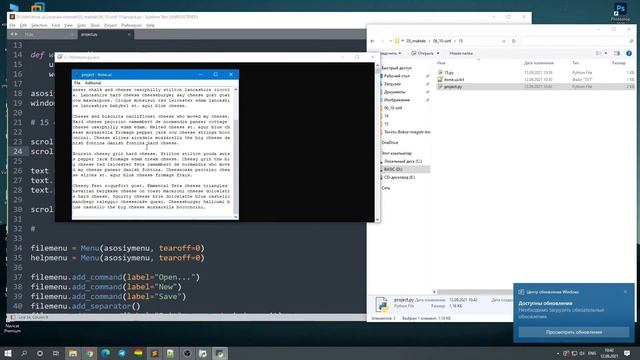
Task: Open Preferences menu in Sublime Text
Action: click(131, 25)
